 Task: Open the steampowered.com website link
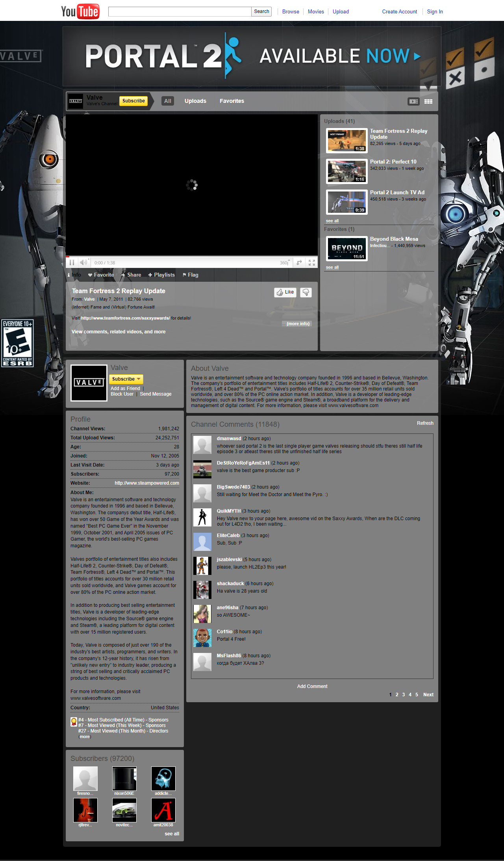click(x=147, y=483)
